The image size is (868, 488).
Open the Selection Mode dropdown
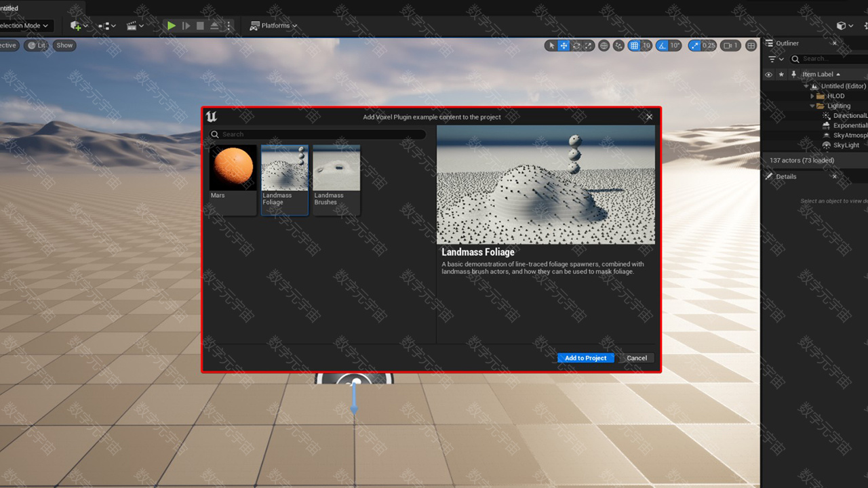[x=25, y=26]
